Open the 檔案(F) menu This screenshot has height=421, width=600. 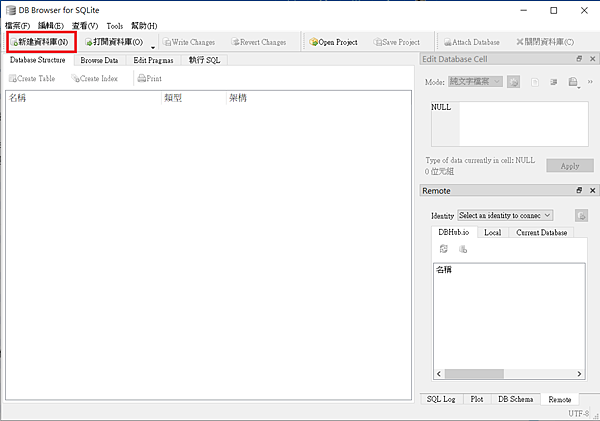pyautogui.click(x=17, y=26)
